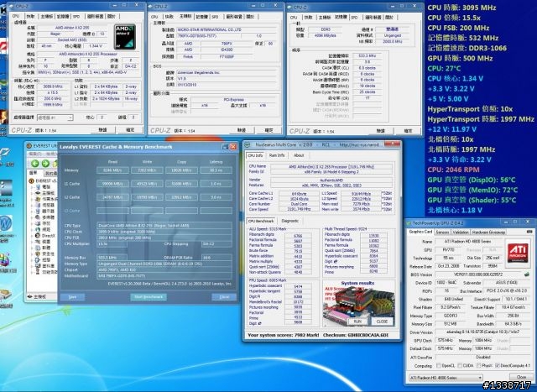Click the green forward arrow in EVEREST toolbar
The image size is (537, 392).
tap(45, 163)
